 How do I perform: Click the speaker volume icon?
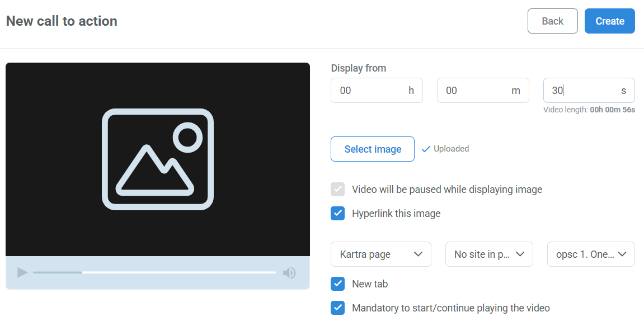(290, 273)
